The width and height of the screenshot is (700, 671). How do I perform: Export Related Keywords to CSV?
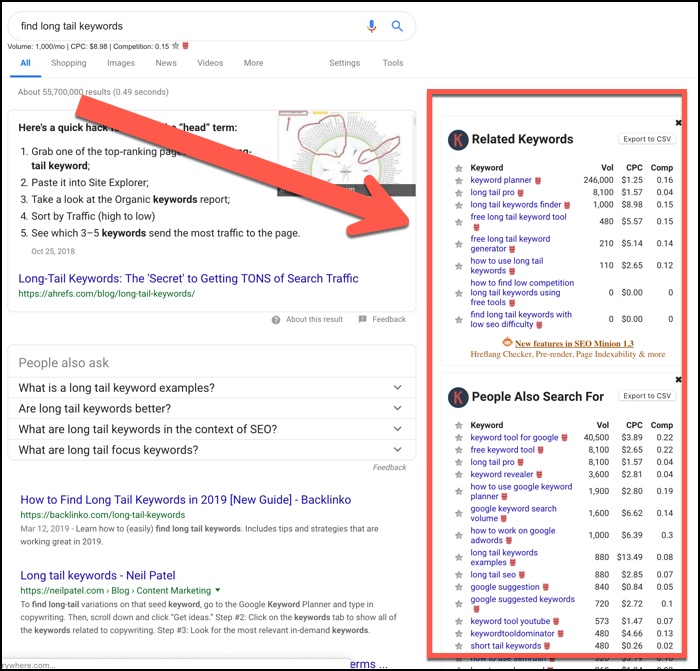coord(647,139)
